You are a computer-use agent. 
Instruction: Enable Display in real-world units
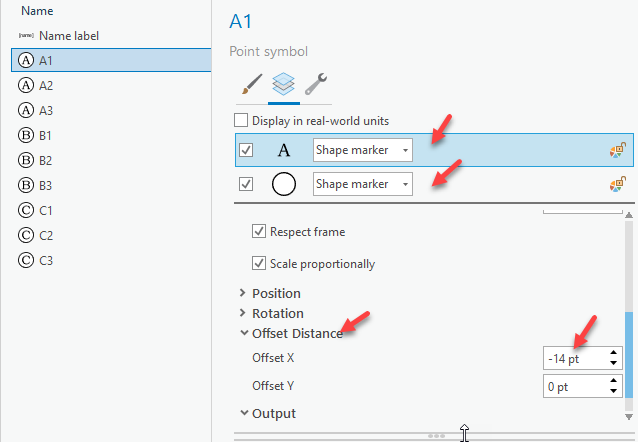(241, 121)
